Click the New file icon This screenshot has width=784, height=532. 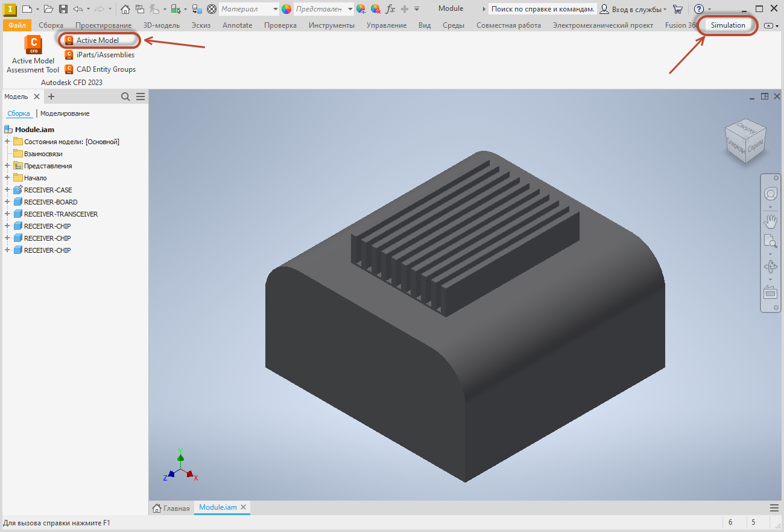pos(27,9)
